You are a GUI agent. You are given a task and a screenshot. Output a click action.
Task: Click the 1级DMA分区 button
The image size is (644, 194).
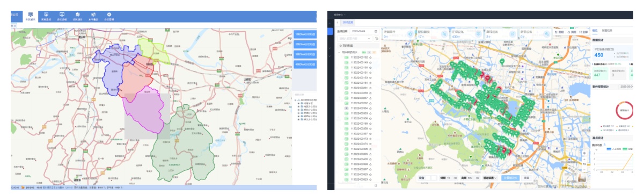click(305, 34)
